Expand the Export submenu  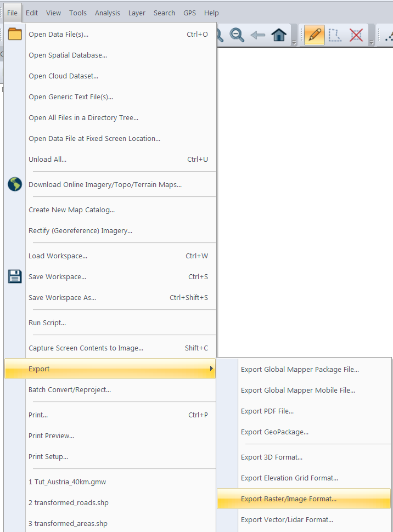click(110, 369)
